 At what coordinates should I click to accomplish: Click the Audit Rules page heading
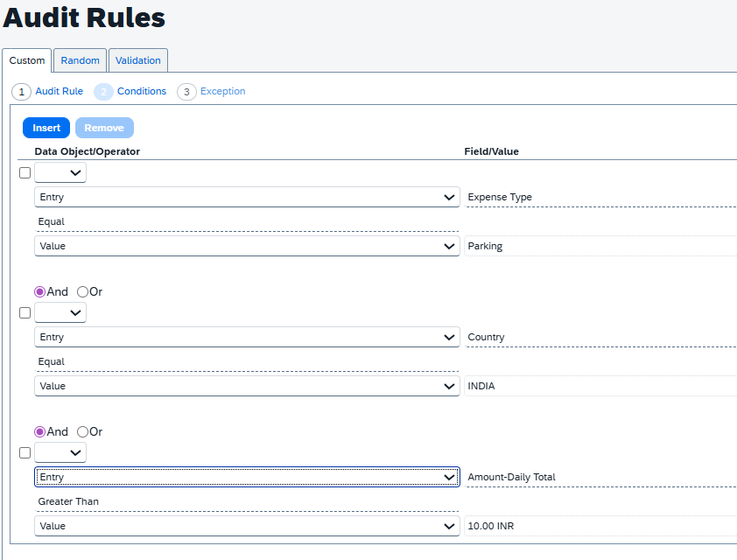point(84,17)
